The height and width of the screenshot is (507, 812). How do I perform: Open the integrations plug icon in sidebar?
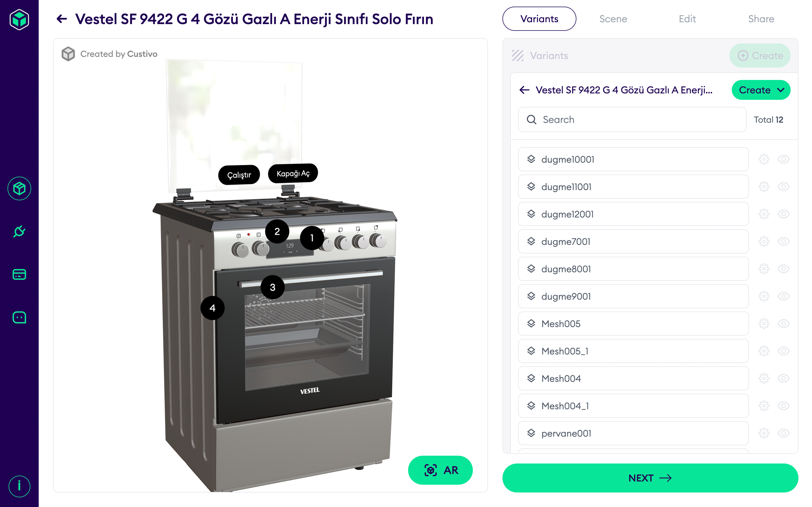click(x=19, y=231)
